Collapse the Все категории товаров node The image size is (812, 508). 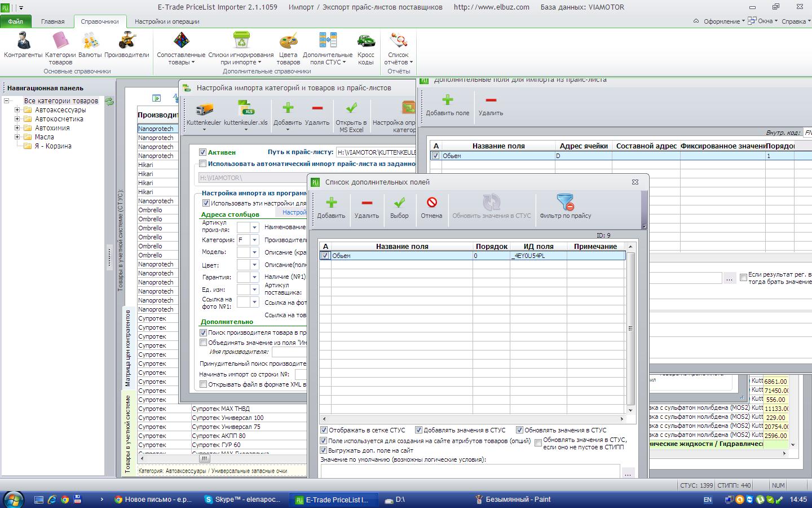pos(7,101)
